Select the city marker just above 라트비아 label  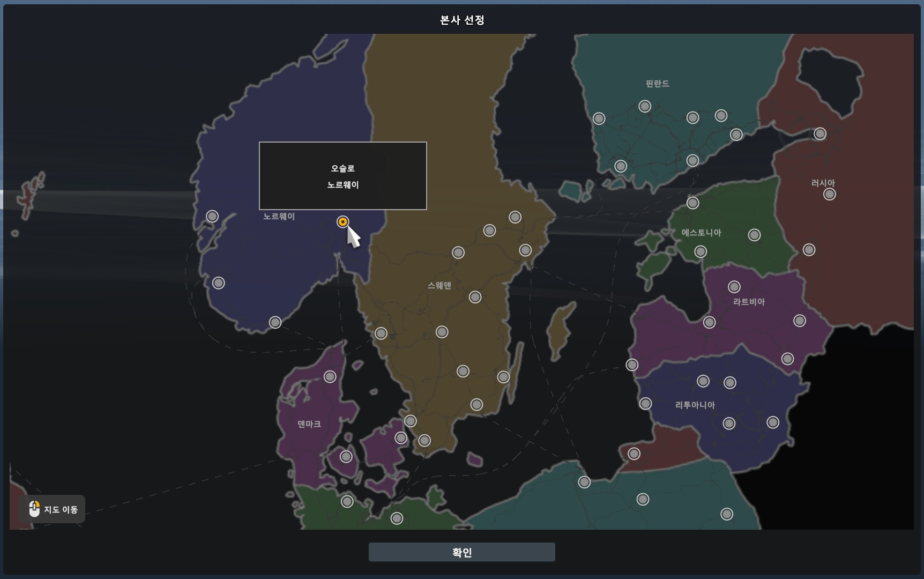734,287
